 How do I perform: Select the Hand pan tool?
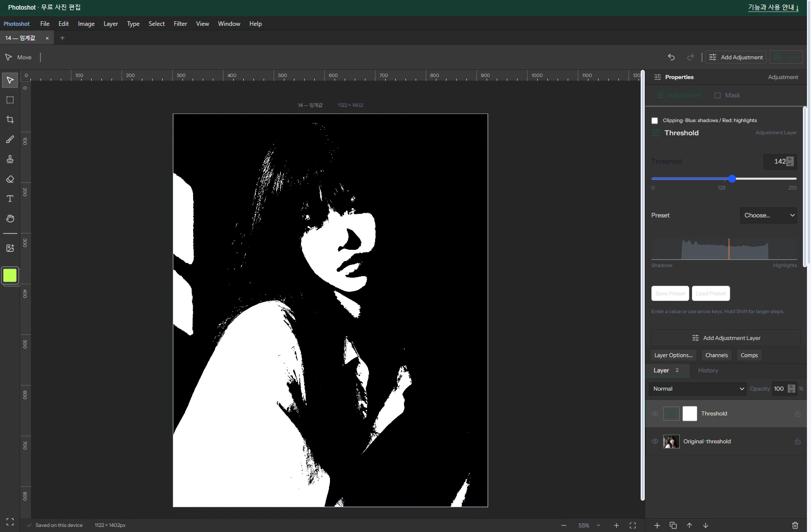coord(10,218)
